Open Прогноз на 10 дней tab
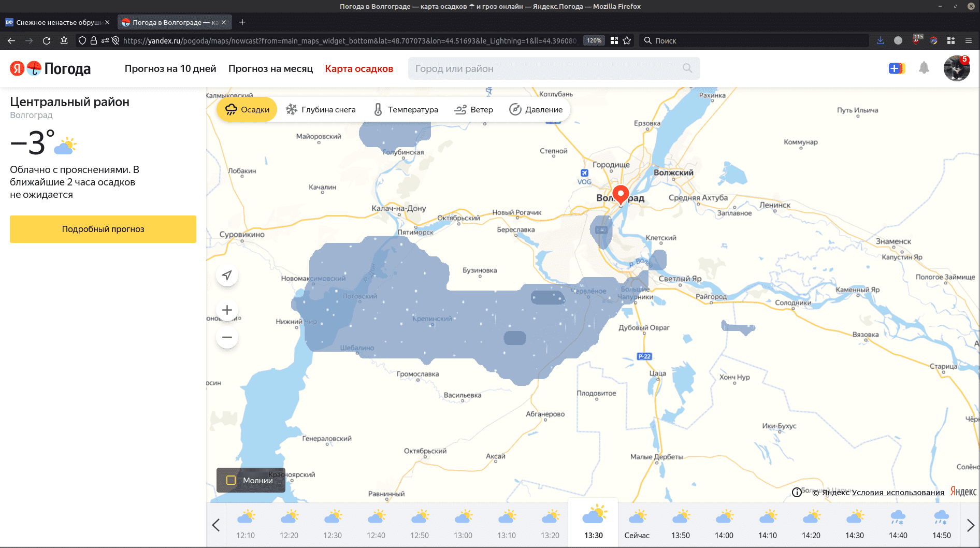This screenshot has width=980, height=548. [170, 69]
